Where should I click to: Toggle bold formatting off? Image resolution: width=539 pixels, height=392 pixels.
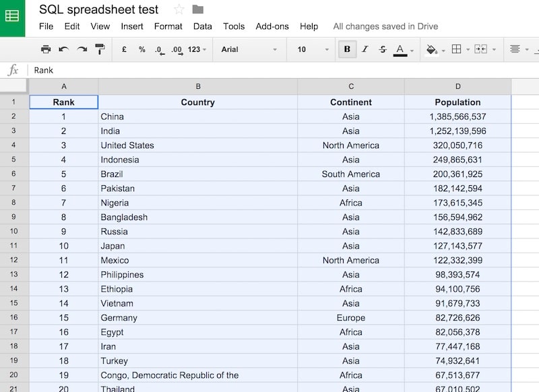(346, 49)
